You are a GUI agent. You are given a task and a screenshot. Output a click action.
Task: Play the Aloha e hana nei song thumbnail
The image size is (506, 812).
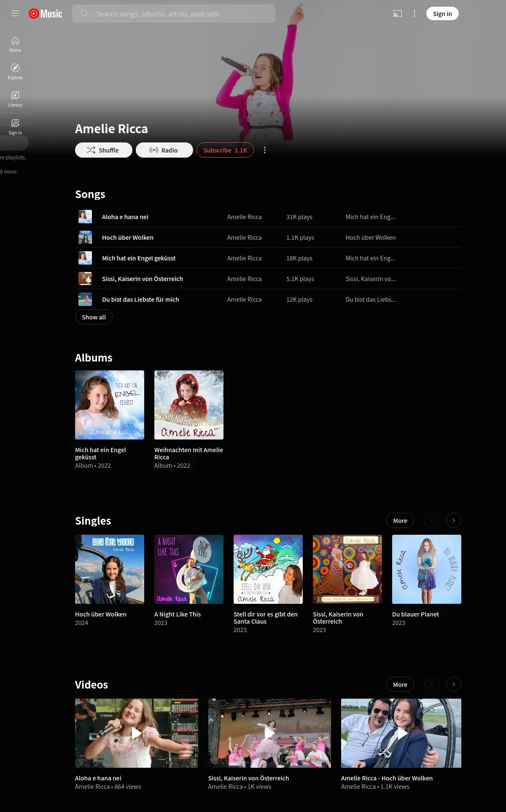point(85,217)
